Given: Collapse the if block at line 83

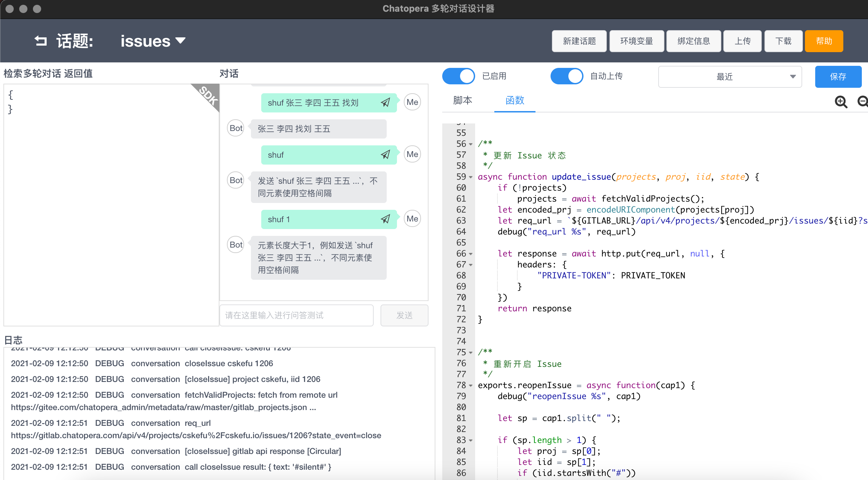Looking at the screenshot, I should 471,440.
